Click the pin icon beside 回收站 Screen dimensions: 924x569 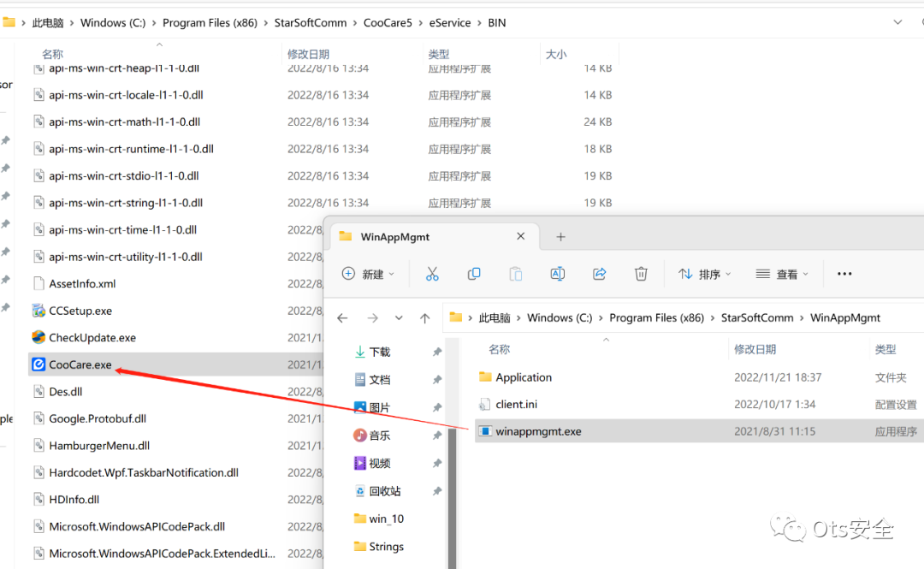coord(436,490)
